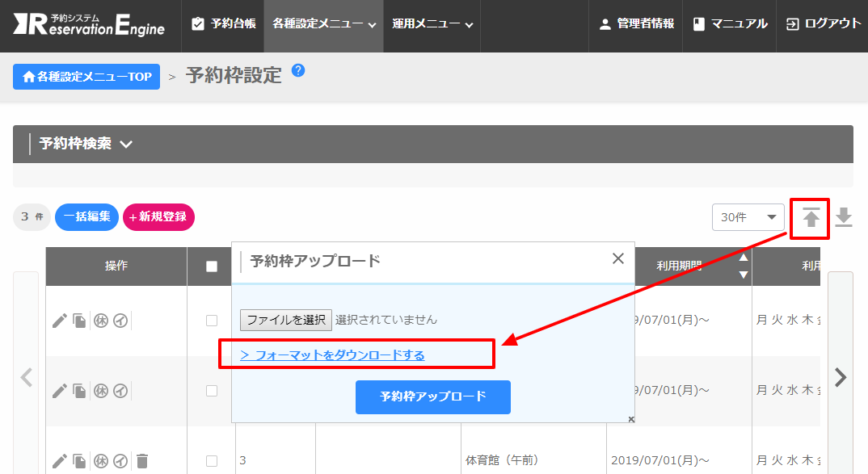Toggle the select-all checkbox in table header
The image size is (868, 474).
212,266
